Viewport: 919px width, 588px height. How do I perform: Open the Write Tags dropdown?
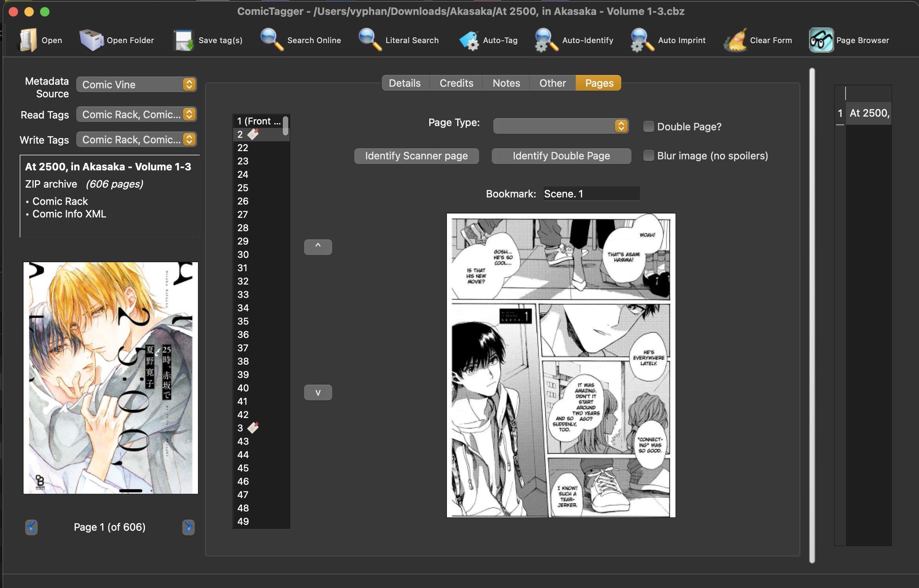pos(136,140)
